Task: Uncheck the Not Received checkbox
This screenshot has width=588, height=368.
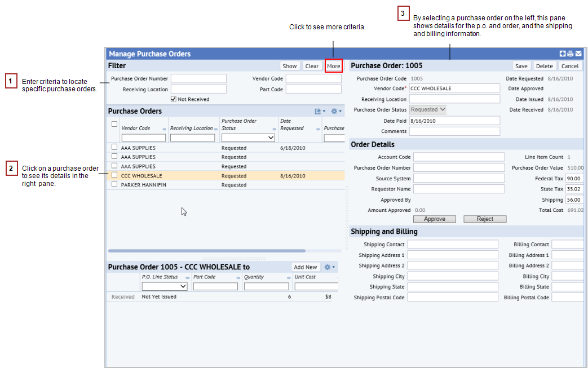Action: (173, 98)
